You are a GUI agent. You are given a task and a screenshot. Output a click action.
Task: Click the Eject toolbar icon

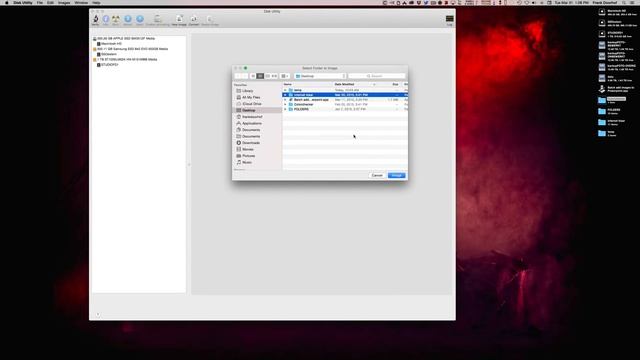pyautogui.click(x=140, y=19)
